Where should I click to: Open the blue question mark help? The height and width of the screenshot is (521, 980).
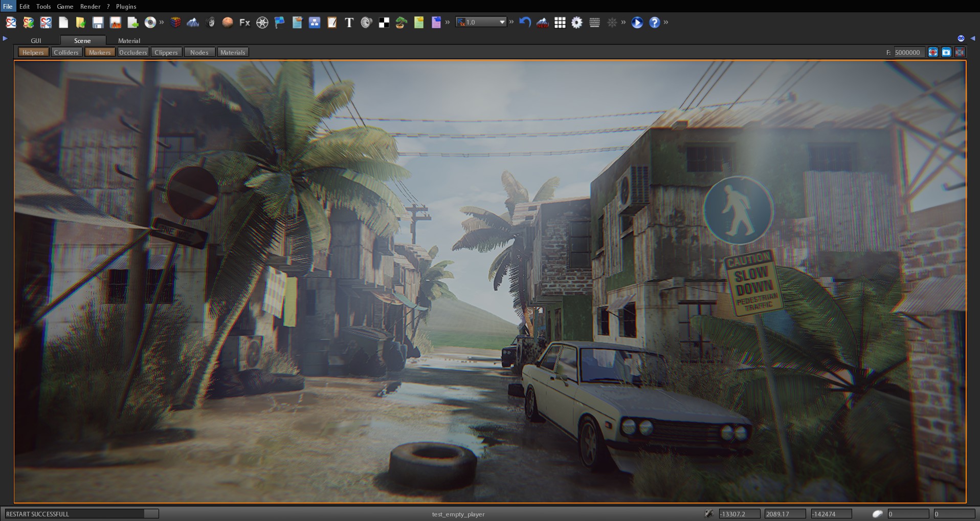pyautogui.click(x=655, y=23)
